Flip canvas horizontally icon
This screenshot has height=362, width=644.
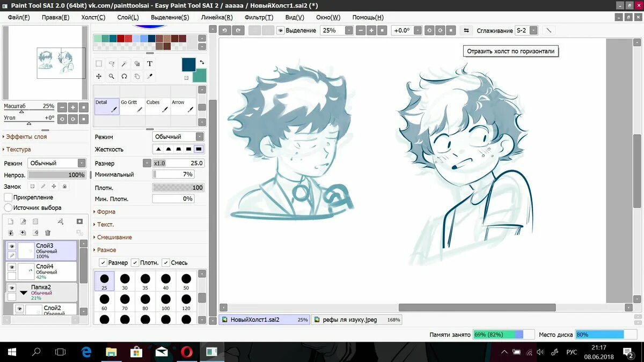click(x=466, y=31)
